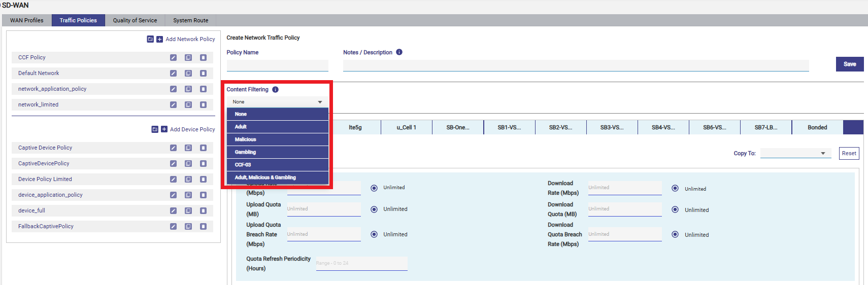868x285 pixels.
Task: Open the WAN Profiles tab
Action: [x=27, y=20]
